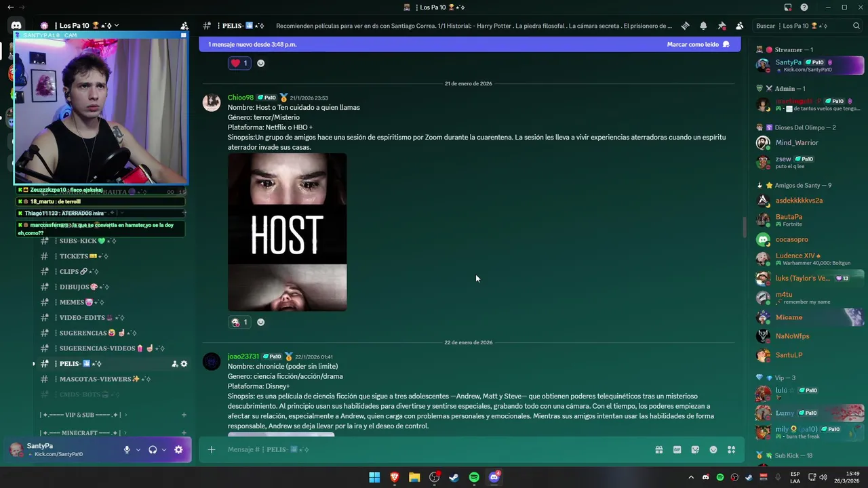This screenshot has width=868, height=488.
Task: Deafen with the headphones icon
Action: tap(153, 449)
